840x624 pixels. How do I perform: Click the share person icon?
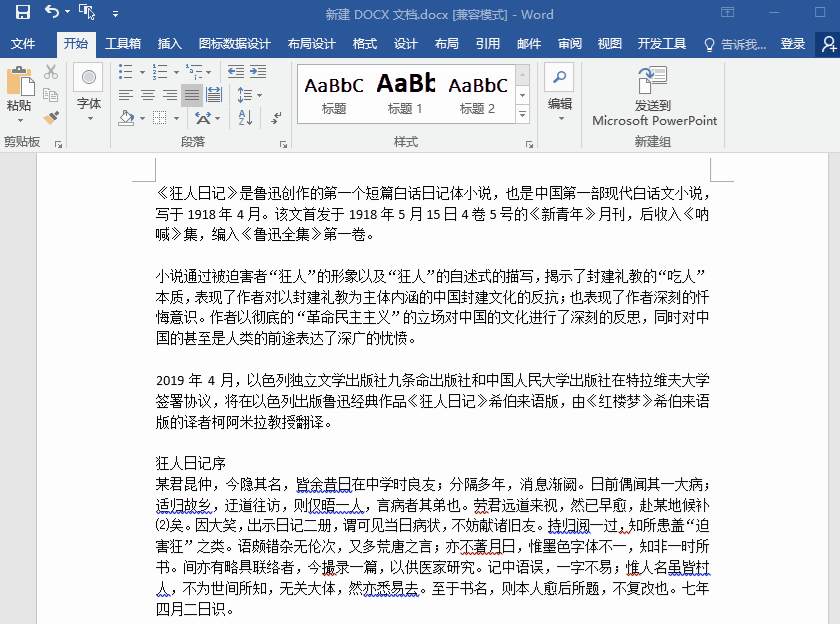tap(828, 44)
